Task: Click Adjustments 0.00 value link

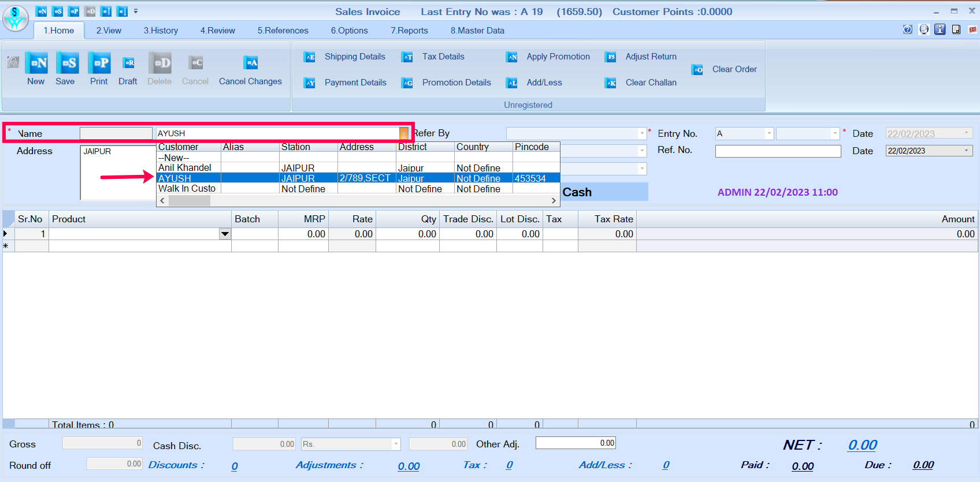Action: click(x=409, y=466)
